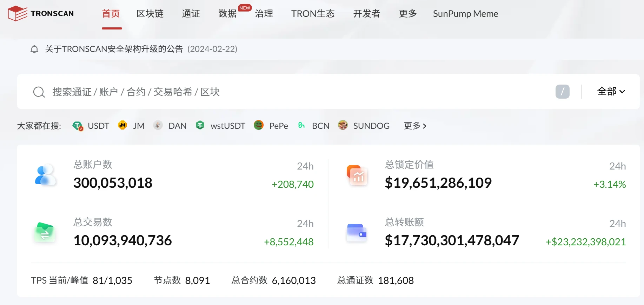Click the USDT token icon
Viewport: 644px width, 305px height.
coord(78,126)
